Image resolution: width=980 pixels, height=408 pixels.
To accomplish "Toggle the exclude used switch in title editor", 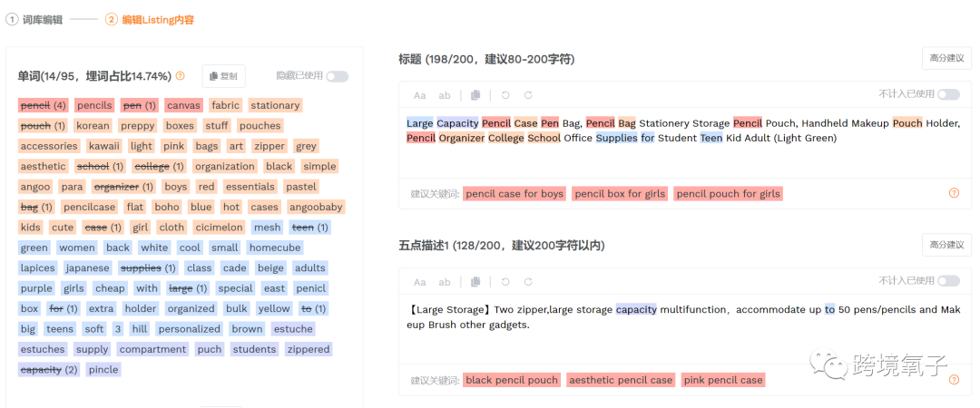I will pyautogui.click(x=948, y=94).
